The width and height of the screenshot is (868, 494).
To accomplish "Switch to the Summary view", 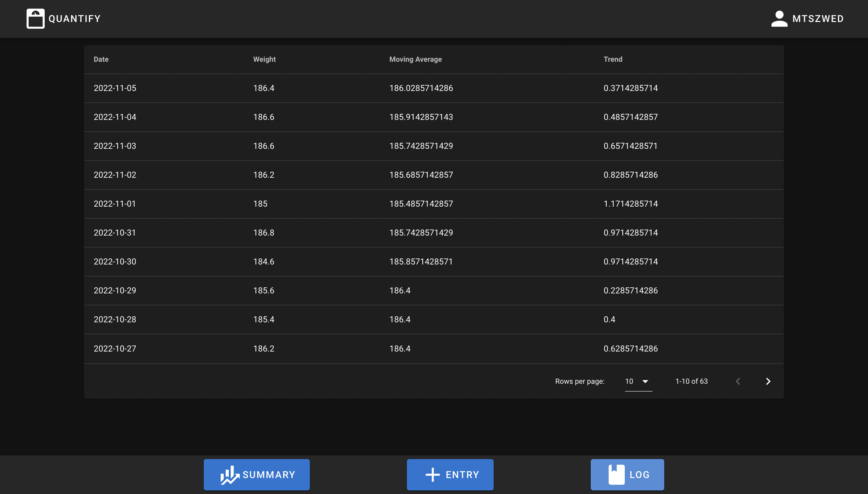I will click(x=256, y=475).
